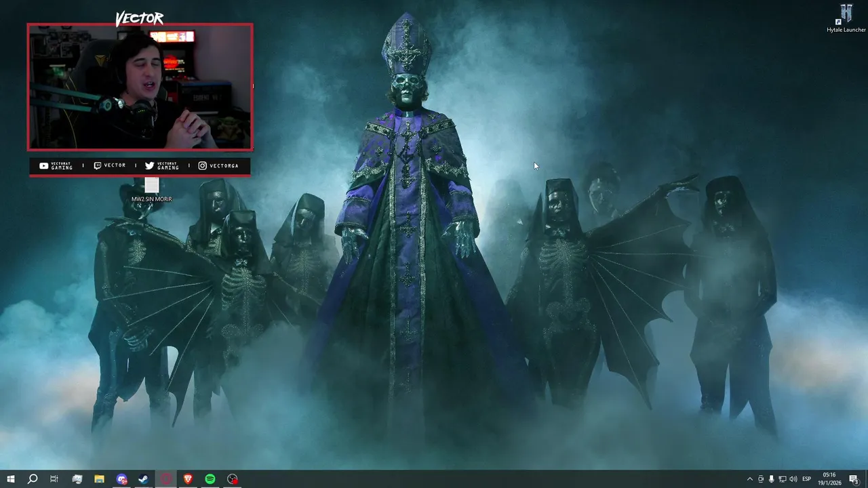Open the Hytale Launcher desktop shortcut

846,18
